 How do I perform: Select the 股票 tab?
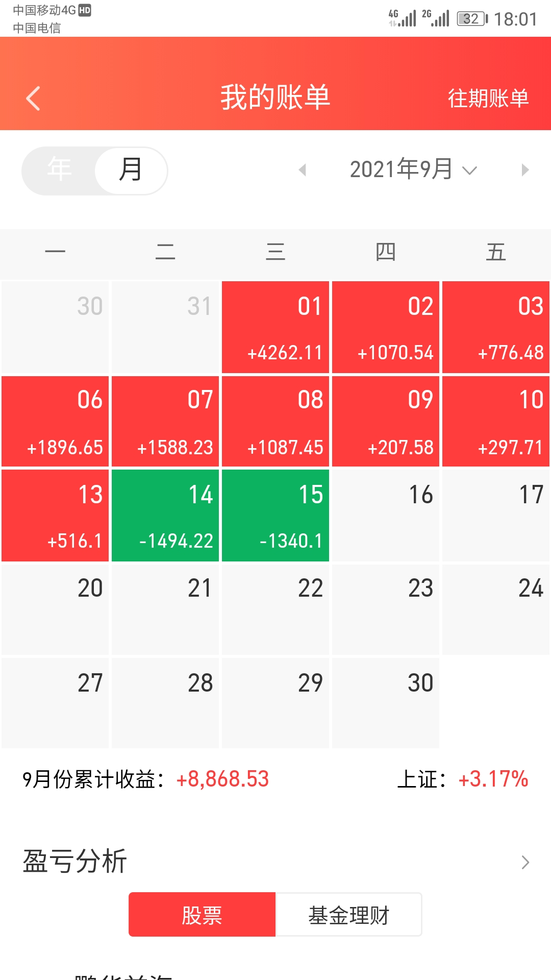202,915
